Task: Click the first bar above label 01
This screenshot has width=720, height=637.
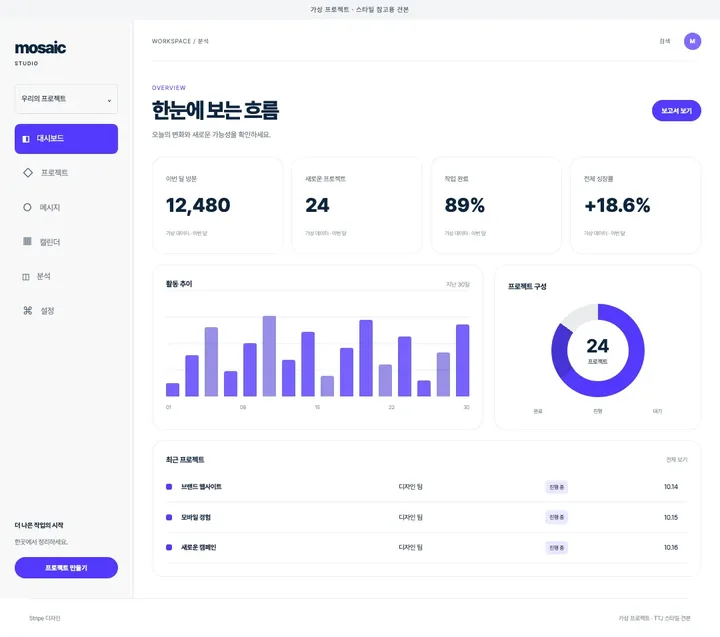Action: pos(173,389)
